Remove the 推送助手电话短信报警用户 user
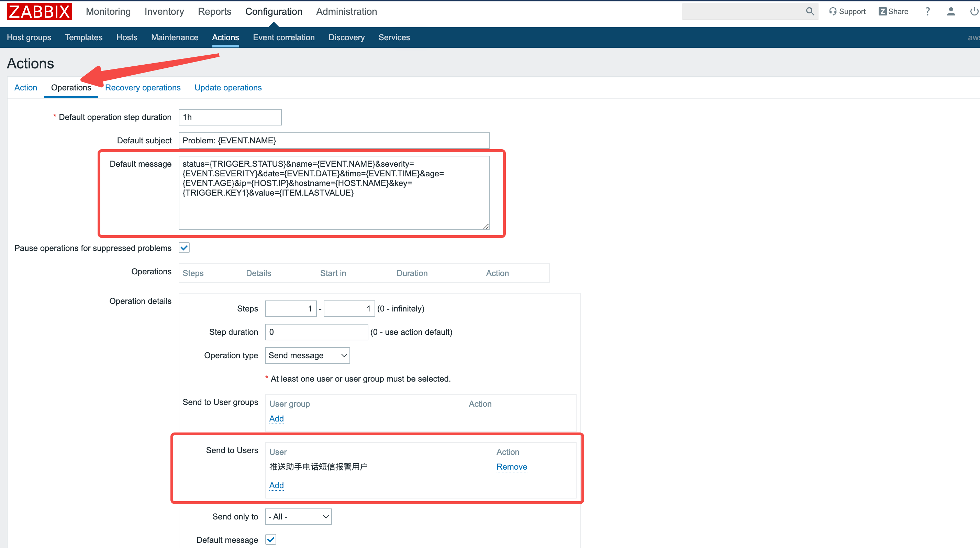Screen dimensions: 980x548 [512, 467]
